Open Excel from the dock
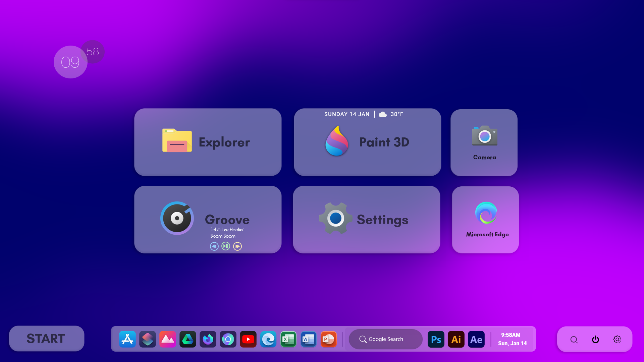Image resolution: width=644 pixels, height=362 pixels. (x=288, y=339)
